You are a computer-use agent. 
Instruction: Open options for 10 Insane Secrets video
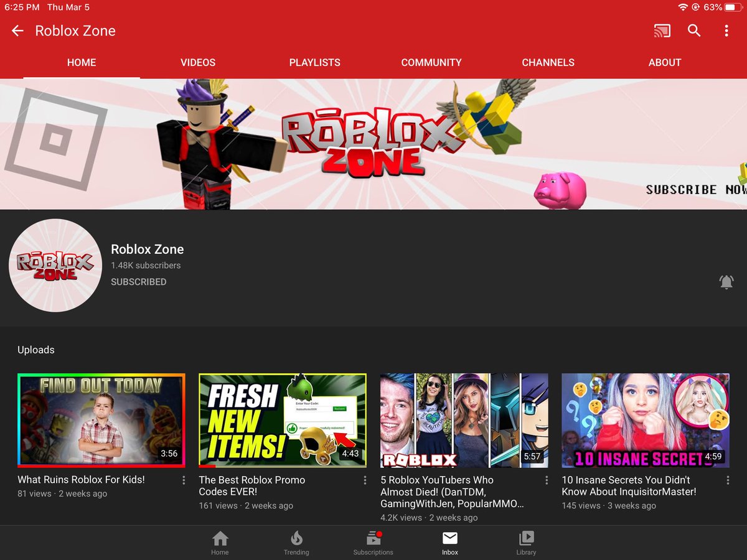pyautogui.click(x=728, y=480)
